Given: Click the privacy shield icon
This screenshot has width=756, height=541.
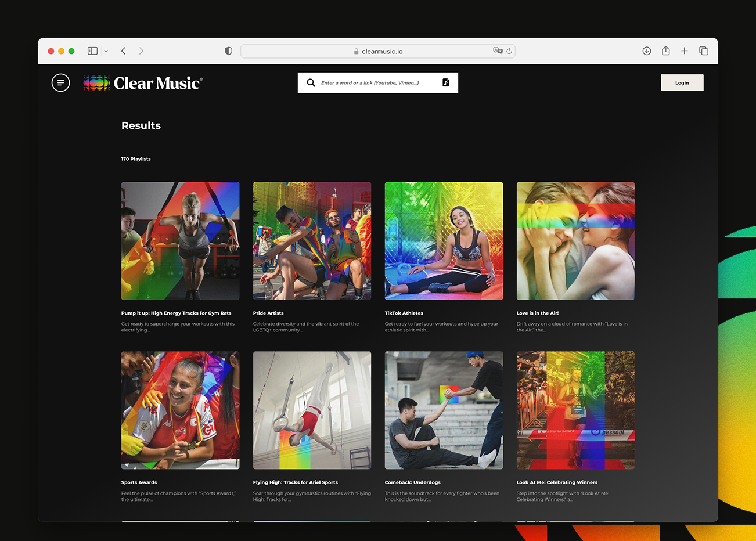Looking at the screenshot, I should (229, 51).
